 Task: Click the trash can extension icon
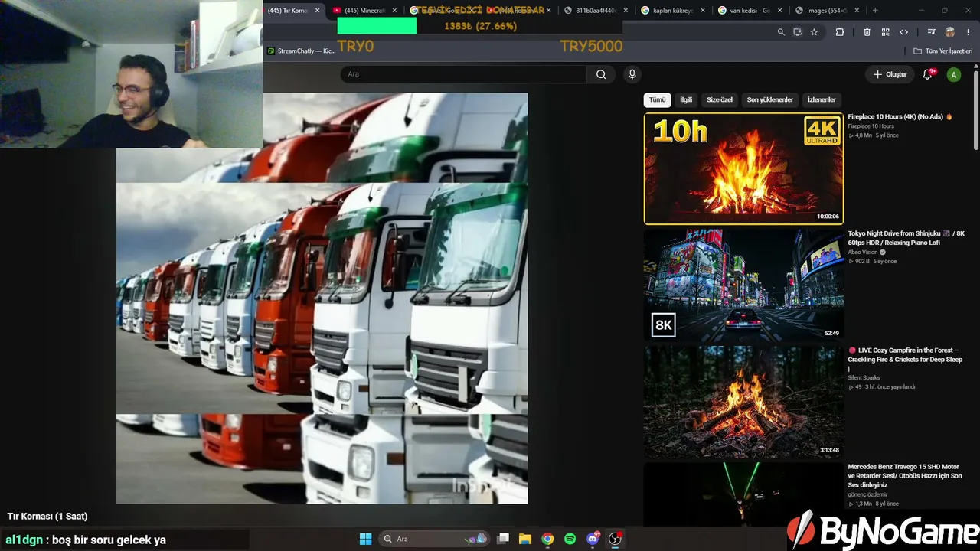pos(867,32)
